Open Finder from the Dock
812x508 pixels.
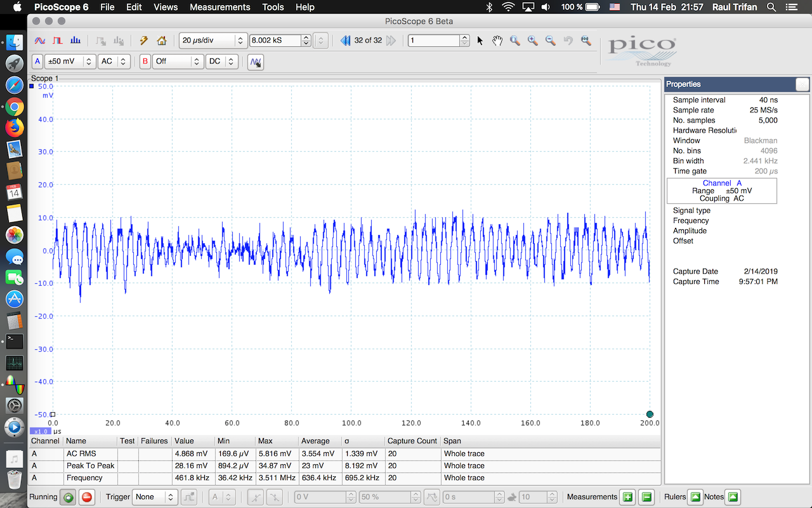click(x=14, y=43)
